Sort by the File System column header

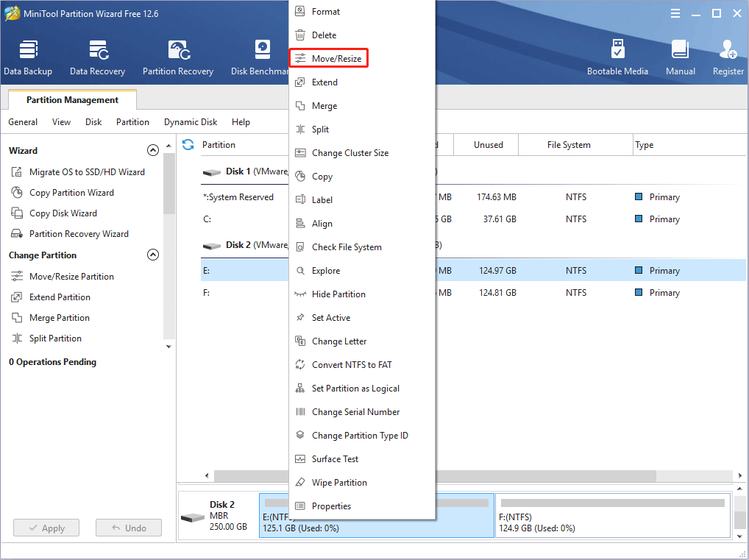(x=575, y=145)
